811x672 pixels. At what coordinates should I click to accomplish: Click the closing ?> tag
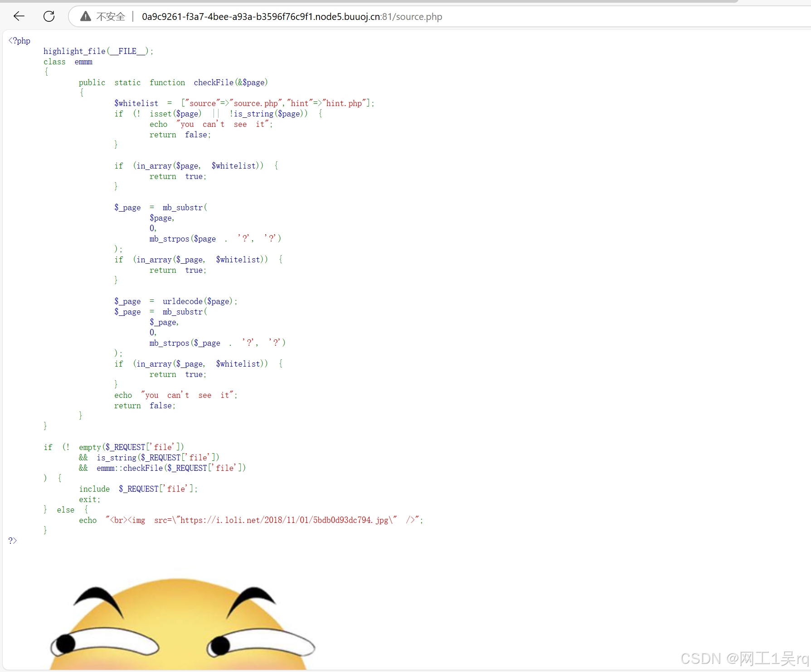click(12, 540)
